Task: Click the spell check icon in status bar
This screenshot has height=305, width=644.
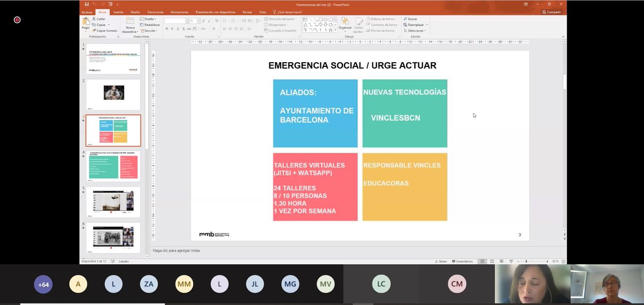Action: coord(114,262)
